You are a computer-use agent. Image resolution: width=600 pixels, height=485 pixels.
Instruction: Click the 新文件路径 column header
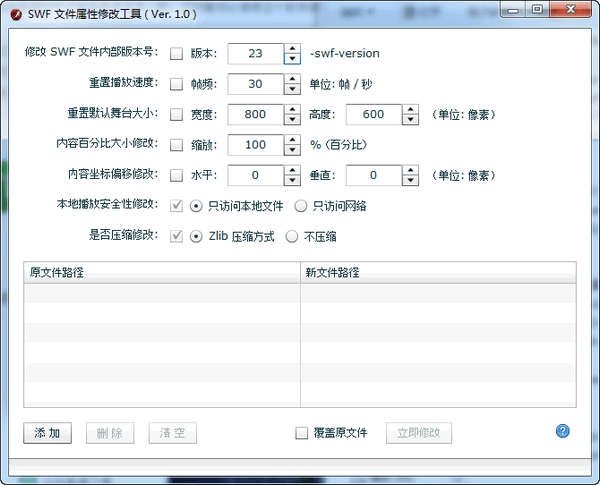coord(437,273)
